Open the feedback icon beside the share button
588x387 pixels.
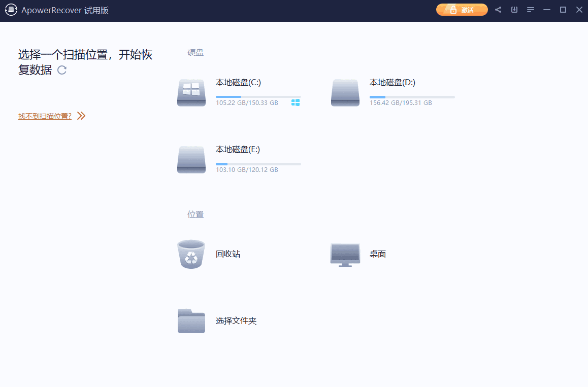pyautogui.click(x=514, y=9)
